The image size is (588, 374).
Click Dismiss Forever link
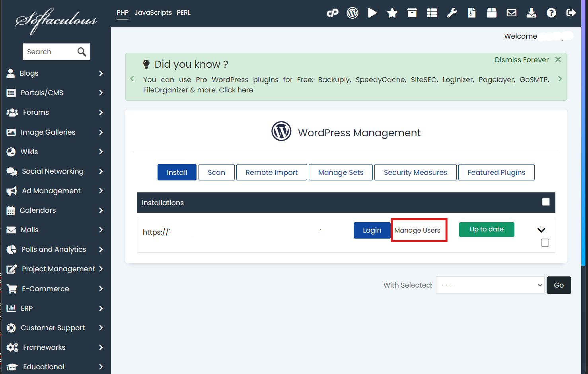[522, 60]
